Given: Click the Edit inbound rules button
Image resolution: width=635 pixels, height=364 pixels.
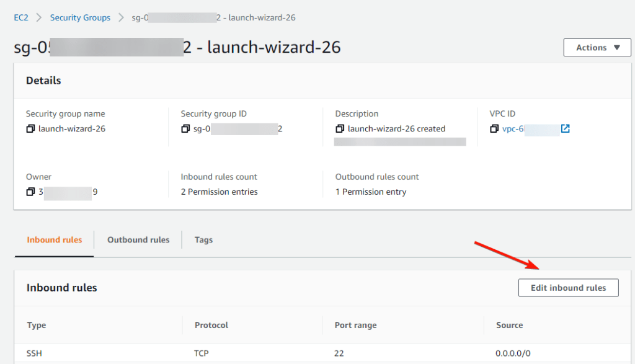Looking at the screenshot, I should click(568, 288).
